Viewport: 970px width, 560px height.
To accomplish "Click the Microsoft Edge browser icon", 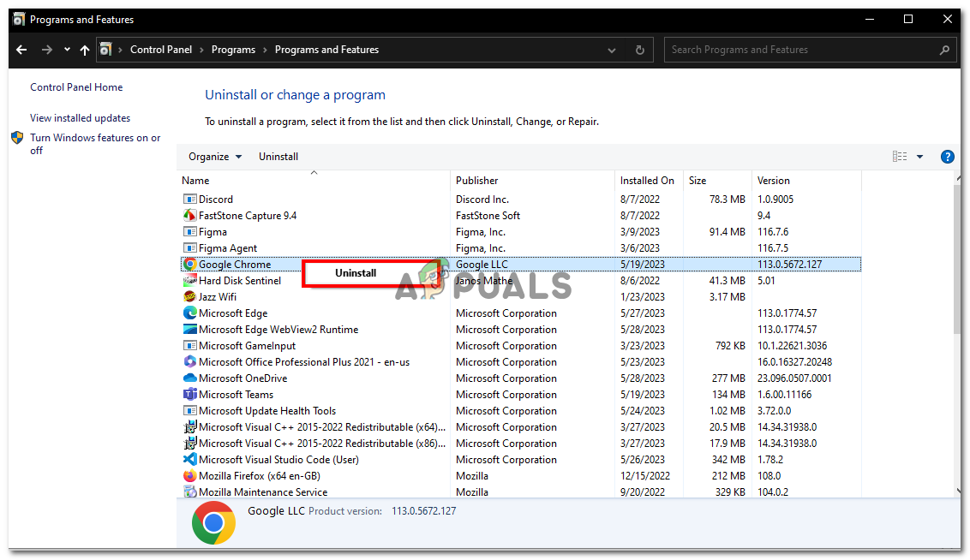I will coord(190,313).
